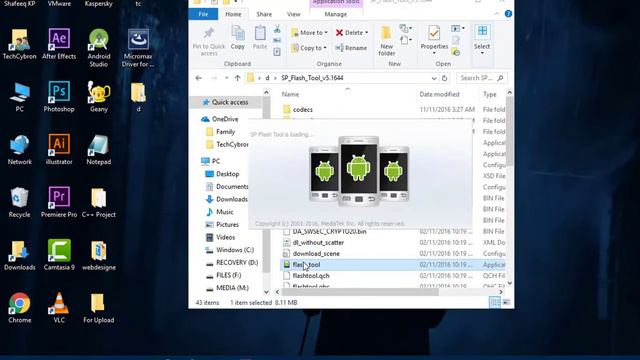Screen dimensions: 640x360
Task: Select the codecs folder row
Action: [393, 109]
